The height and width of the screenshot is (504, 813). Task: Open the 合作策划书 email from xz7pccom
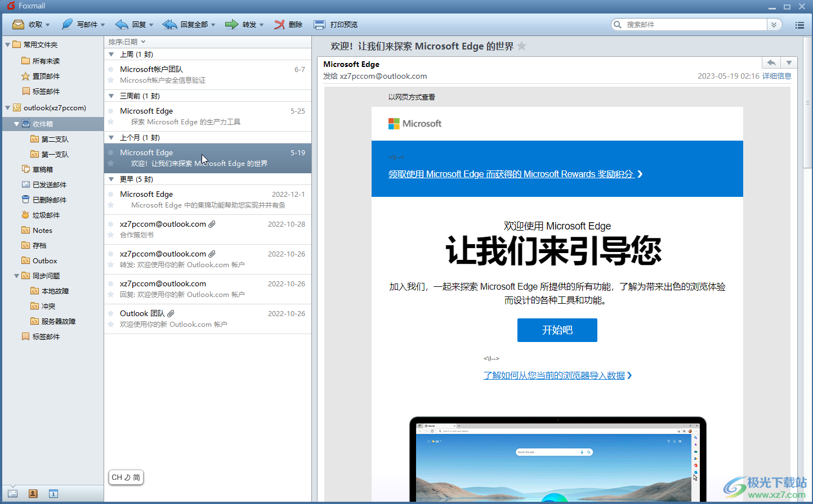coord(208,229)
